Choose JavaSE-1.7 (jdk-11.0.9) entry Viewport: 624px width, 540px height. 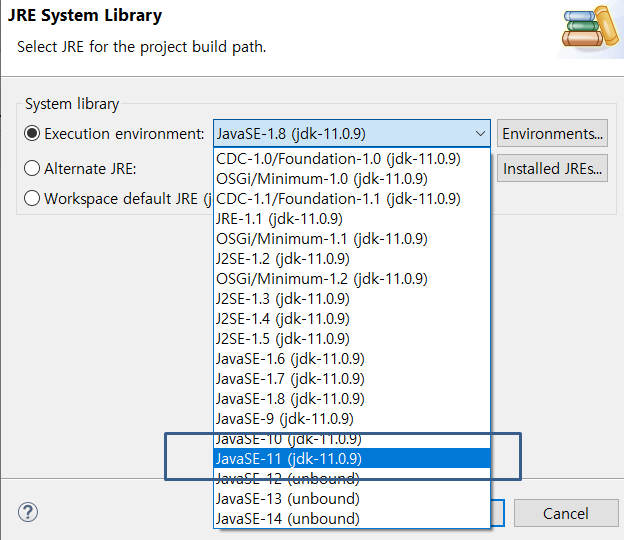(x=352, y=378)
